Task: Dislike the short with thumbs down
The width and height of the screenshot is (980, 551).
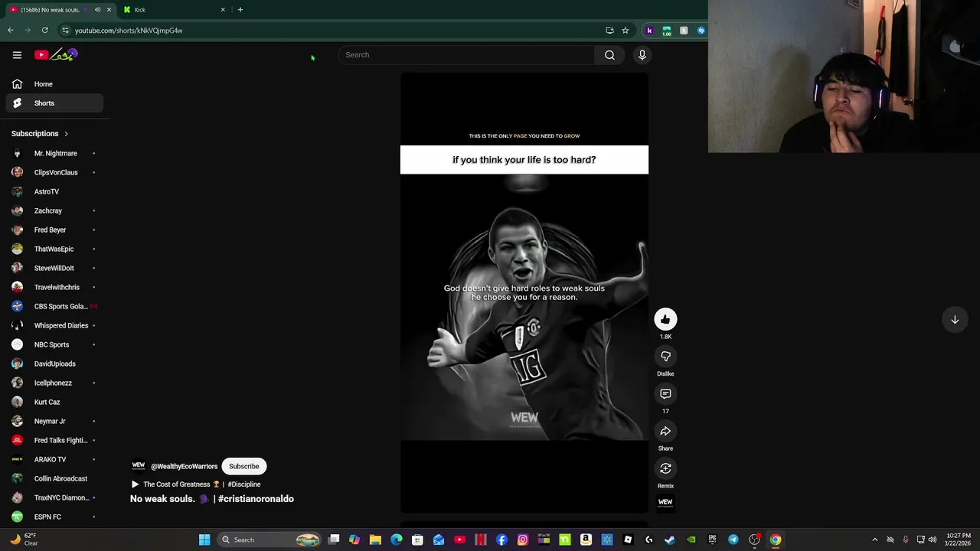Action: [665, 357]
